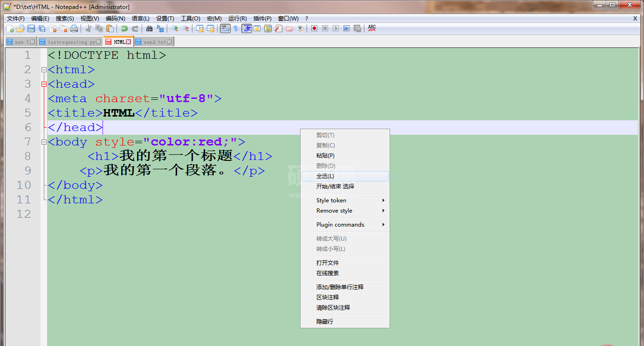Choose 添加/删除单行注释 in context menu
This screenshot has height=346, width=644.
tap(345, 287)
